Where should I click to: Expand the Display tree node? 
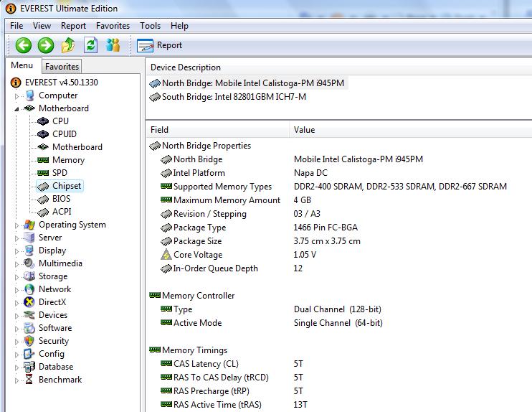(x=16, y=251)
